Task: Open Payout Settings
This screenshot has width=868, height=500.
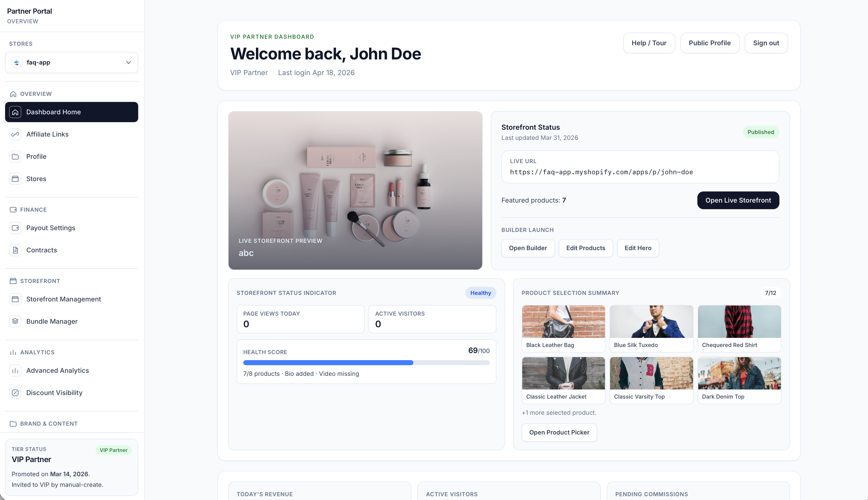Action: pyautogui.click(x=71, y=228)
